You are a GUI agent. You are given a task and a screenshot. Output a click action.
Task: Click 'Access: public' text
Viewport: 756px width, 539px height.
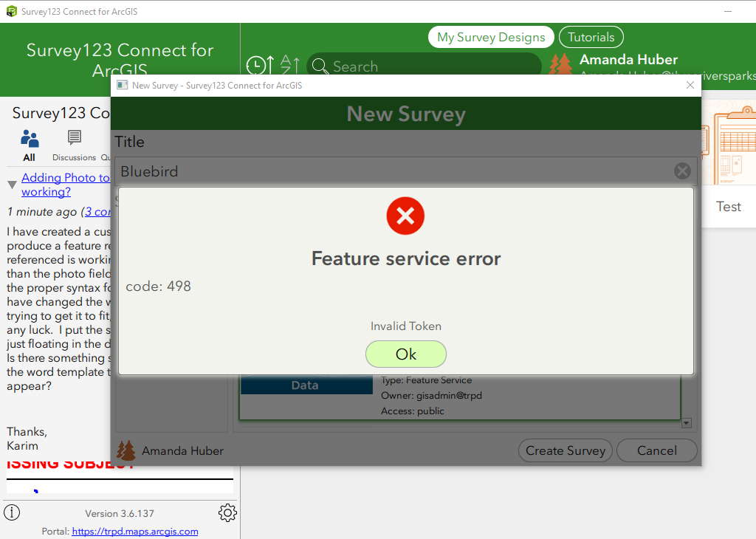(x=412, y=411)
